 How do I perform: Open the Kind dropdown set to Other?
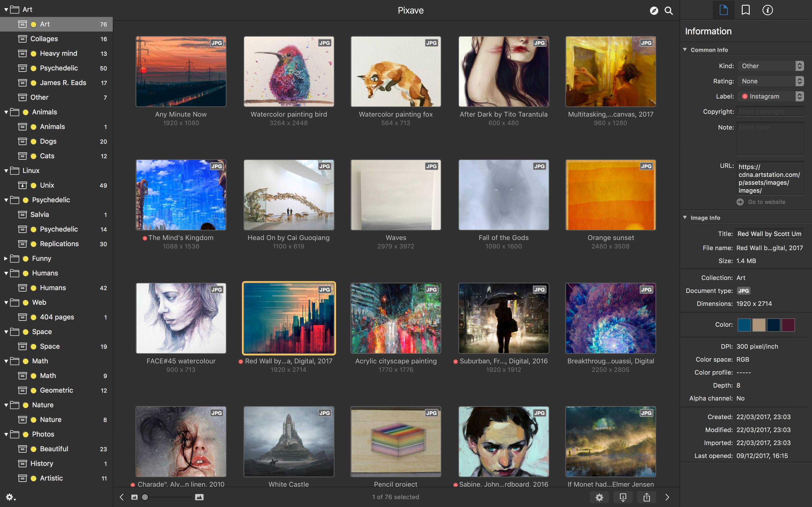(770, 66)
